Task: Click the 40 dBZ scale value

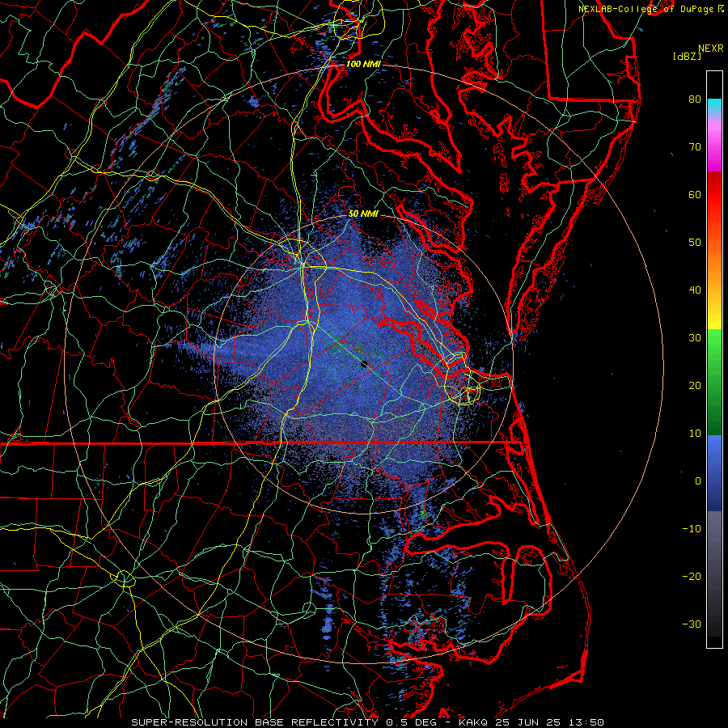Action: (x=695, y=290)
